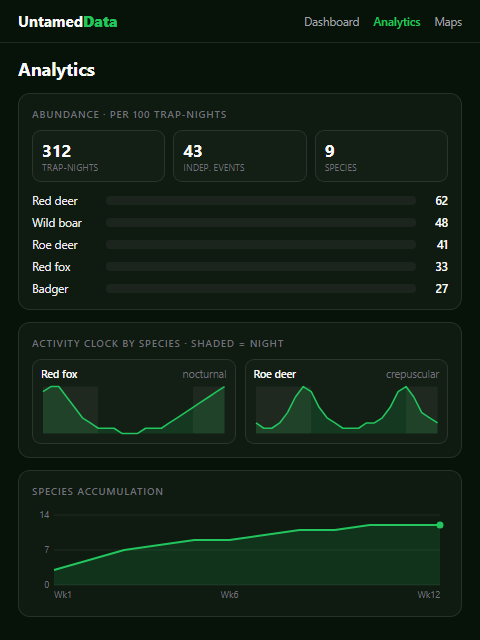Screen dimensions: 480x640
Task: Click the Badger row label
Action: 50,289
